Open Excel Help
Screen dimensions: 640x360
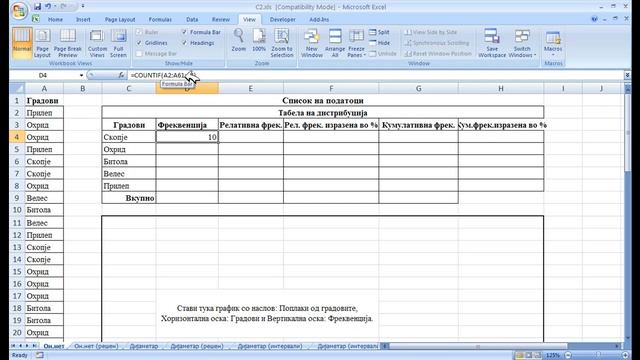coord(594,19)
